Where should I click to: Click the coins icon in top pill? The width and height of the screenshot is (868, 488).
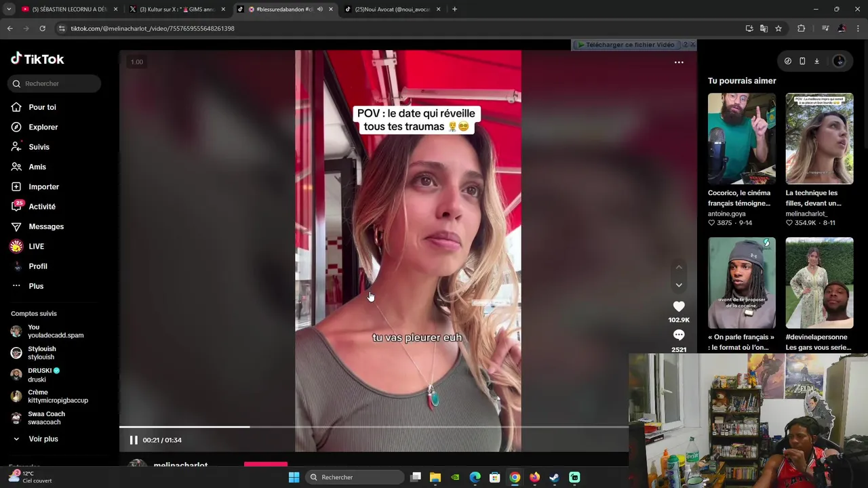(788, 61)
